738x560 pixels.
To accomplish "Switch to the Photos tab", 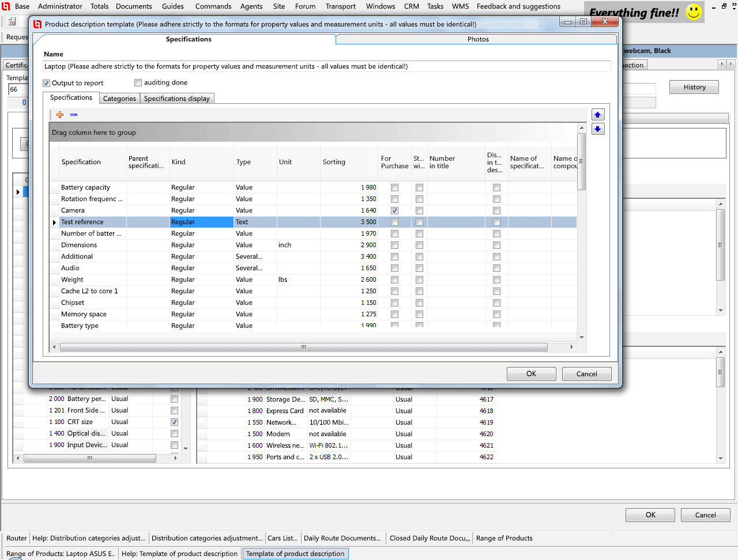I will pos(478,39).
